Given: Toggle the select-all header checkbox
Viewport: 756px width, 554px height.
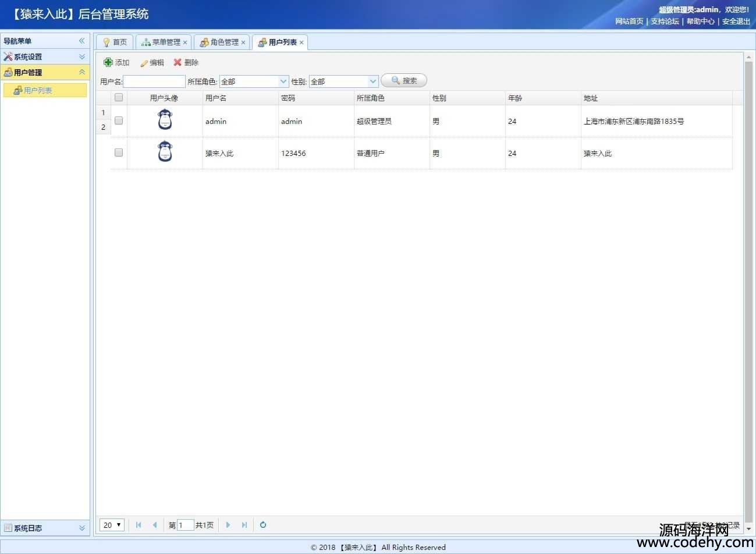Looking at the screenshot, I should tap(119, 97).
